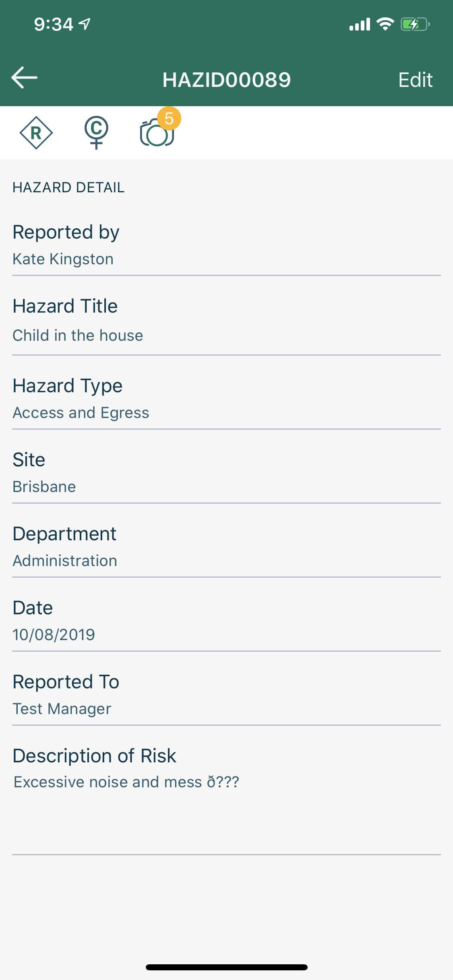Tap the cellular signal bars icon
Viewport: 453px width, 980px height.
click(360, 25)
